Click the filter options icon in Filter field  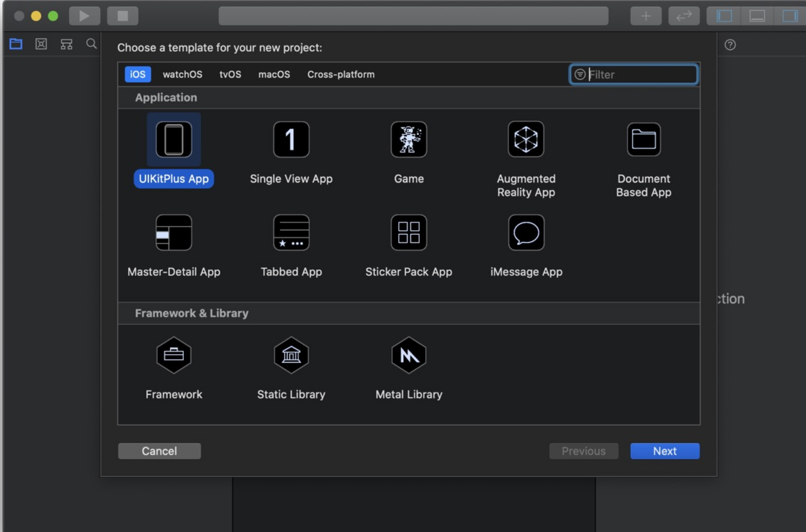click(580, 75)
